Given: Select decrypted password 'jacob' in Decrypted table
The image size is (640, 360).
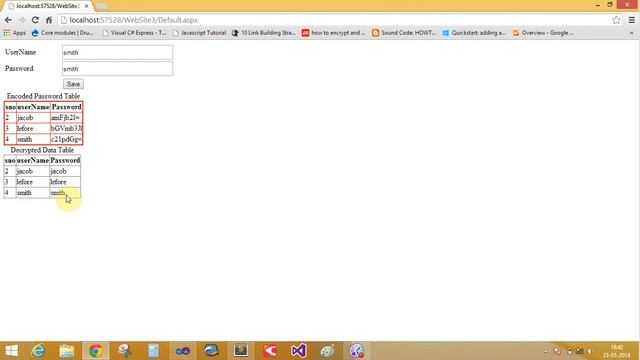Looking at the screenshot, I should 58,171.
